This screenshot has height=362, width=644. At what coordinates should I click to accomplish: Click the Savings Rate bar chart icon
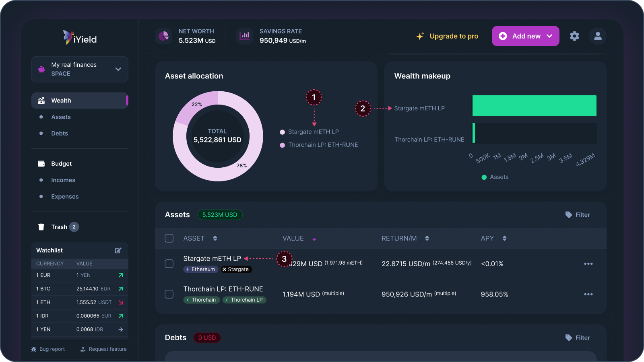(244, 36)
